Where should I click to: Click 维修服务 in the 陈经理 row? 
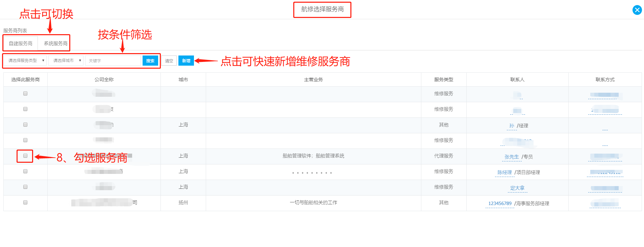click(x=444, y=171)
